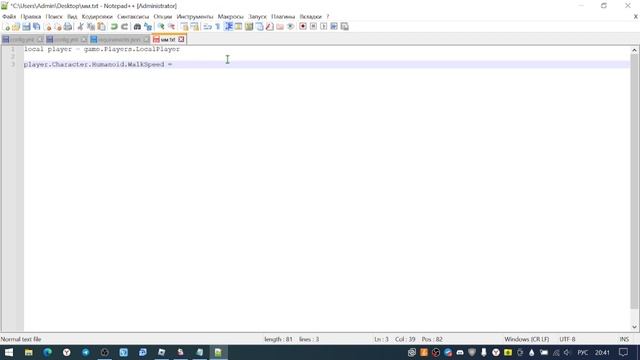Cut selection with the scissors icon

pos(80,27)
